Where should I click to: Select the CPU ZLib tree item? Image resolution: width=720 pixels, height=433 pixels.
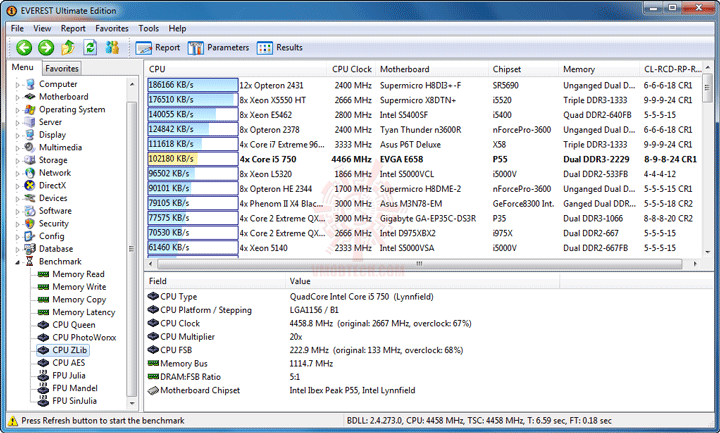pos(63,350)
